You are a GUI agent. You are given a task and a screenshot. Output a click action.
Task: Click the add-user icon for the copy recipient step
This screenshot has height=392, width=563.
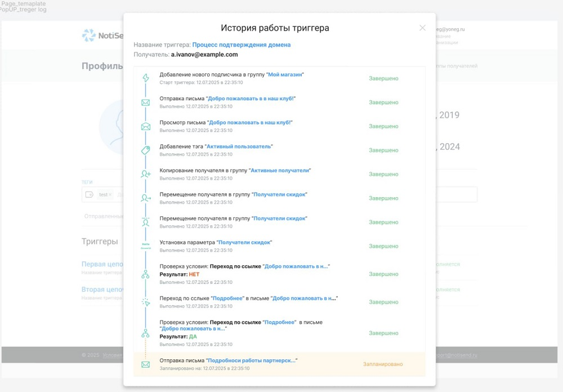[145, 174]
